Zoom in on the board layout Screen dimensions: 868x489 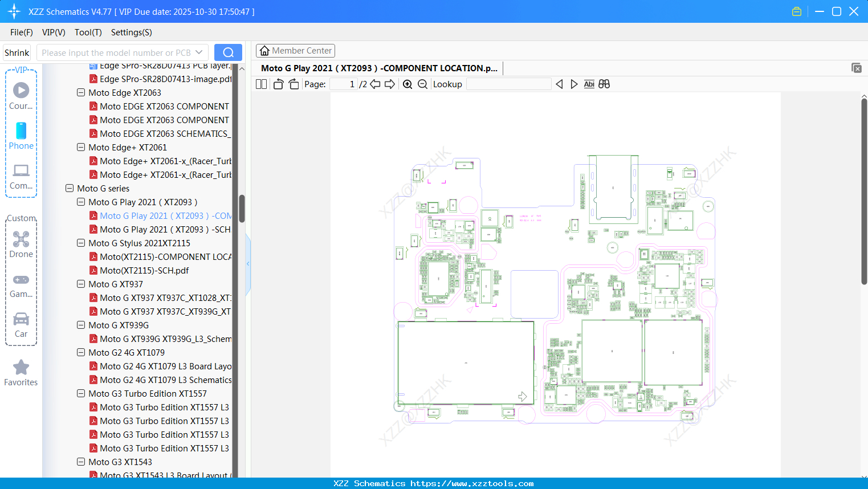(407, 84)
